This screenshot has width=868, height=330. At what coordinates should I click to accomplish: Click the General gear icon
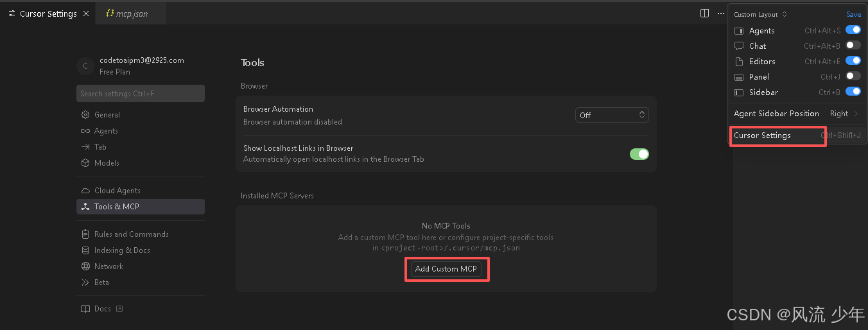[85, 115]
